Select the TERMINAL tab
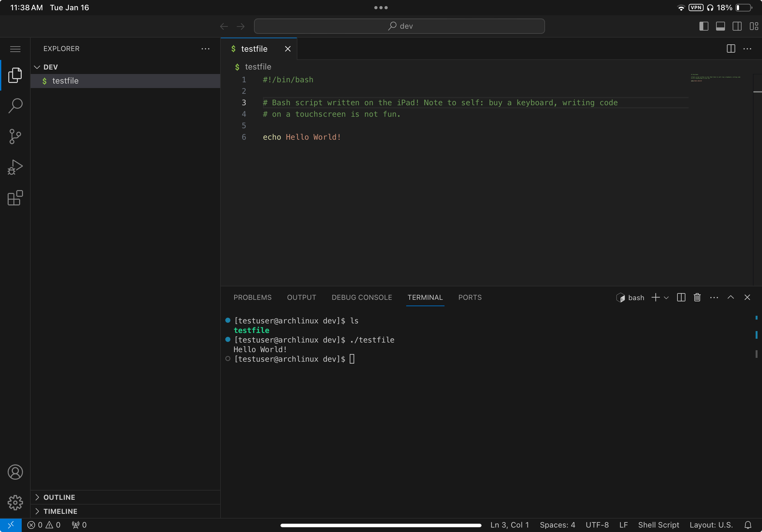 425,297
